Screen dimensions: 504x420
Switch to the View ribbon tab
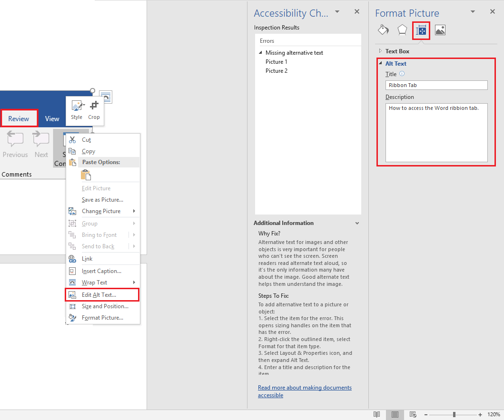52,118
